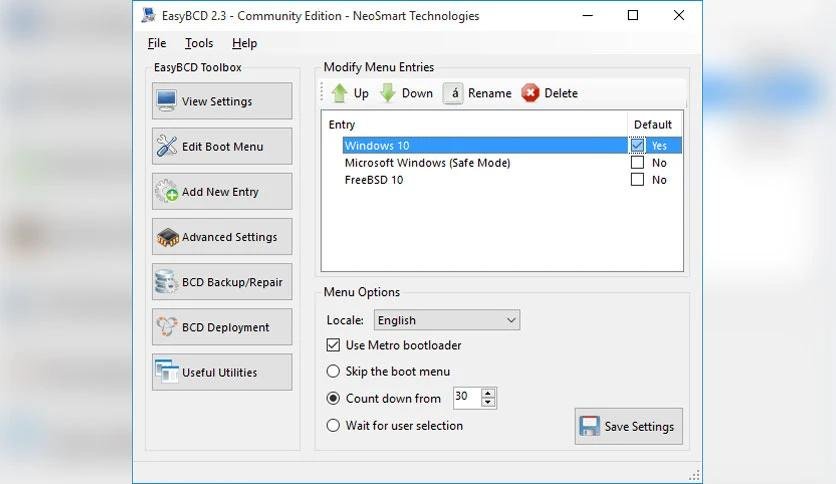This screenshot has width=836, height=484.
Task: Select Edit Boot Menu wrench icon
Action: (166, 146)
